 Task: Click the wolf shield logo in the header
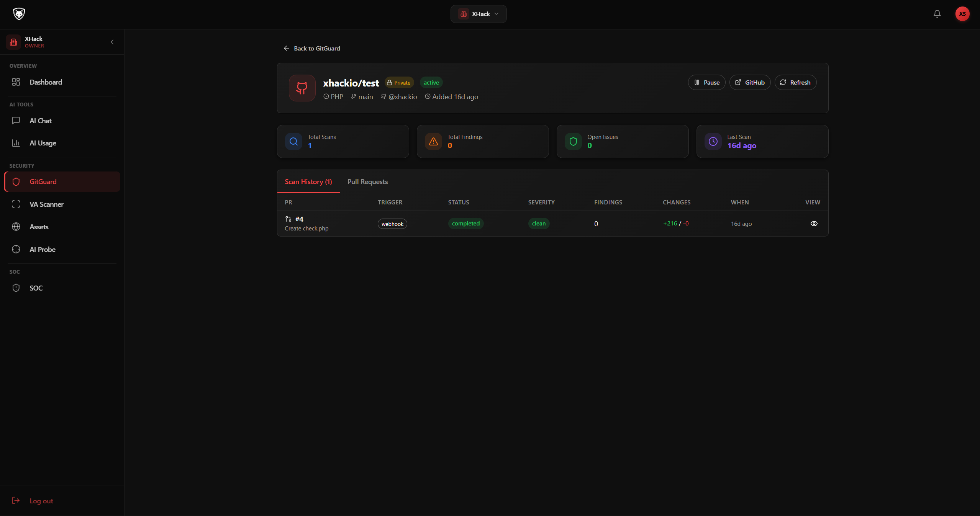click(x=19, y=14)
